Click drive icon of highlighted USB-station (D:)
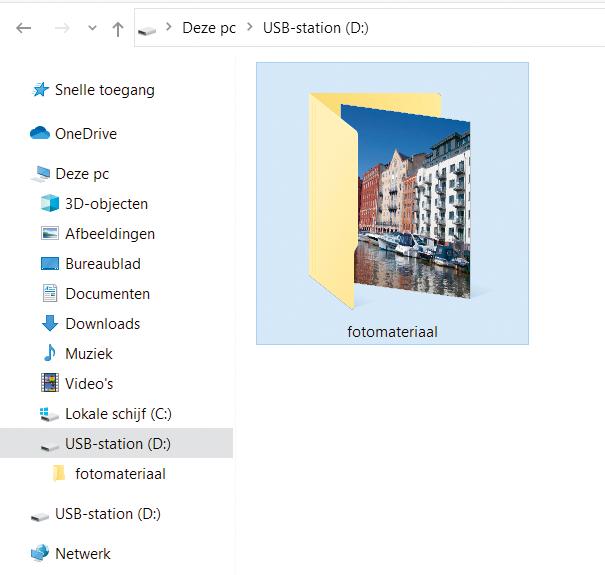 coord(50,446)
